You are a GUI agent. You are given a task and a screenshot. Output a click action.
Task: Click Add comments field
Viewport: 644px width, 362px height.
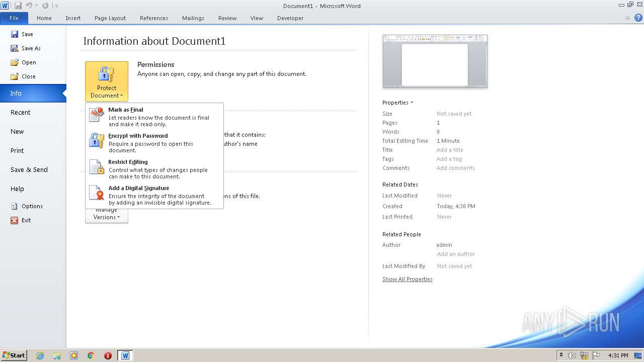(455, 168)
